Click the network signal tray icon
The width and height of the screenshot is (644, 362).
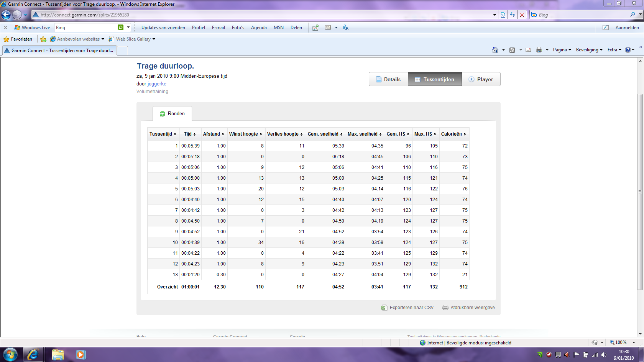(595, 355)
